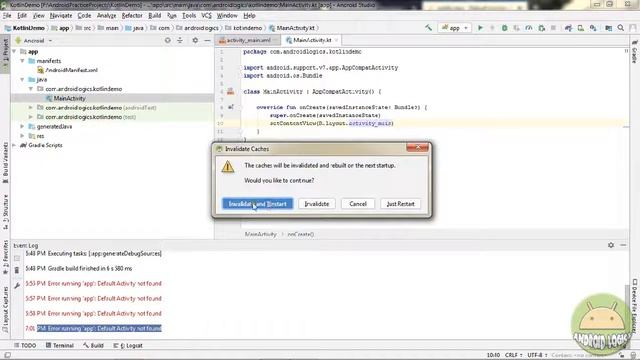This screenshot has width=640, height=360.
Task: Click the Search Everywhere magnifier icon
Action: [621, 28]
